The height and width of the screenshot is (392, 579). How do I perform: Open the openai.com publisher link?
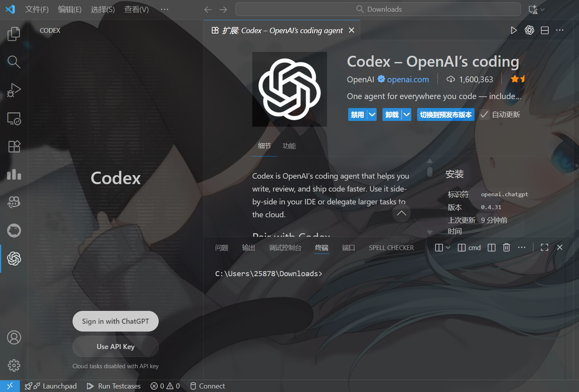pyautogui.click(x=408, y=79)
